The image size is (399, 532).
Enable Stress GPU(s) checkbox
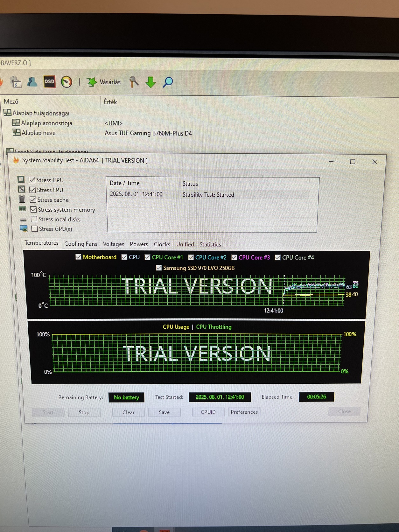tap(35, 228)
